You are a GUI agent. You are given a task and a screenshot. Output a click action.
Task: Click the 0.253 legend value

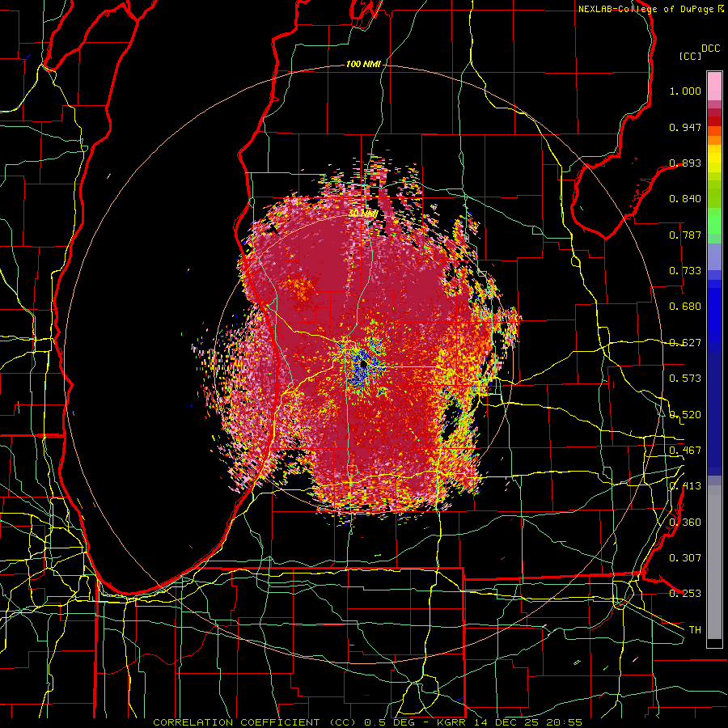tap(685, 594)
